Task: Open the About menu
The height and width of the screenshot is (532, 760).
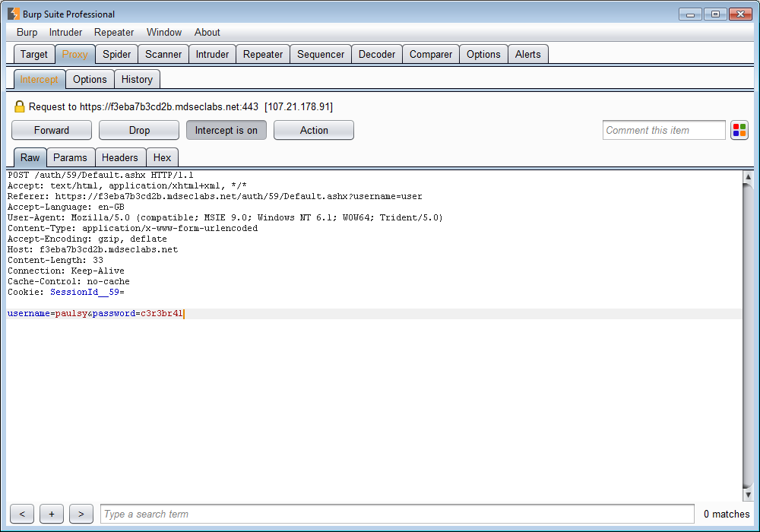Action: coord(207,32)
